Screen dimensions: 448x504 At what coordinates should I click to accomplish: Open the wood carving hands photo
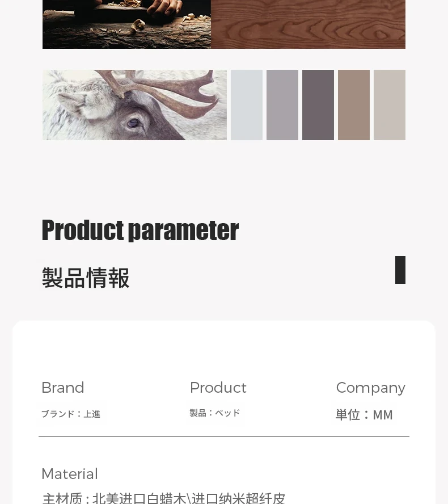[126, 24]
